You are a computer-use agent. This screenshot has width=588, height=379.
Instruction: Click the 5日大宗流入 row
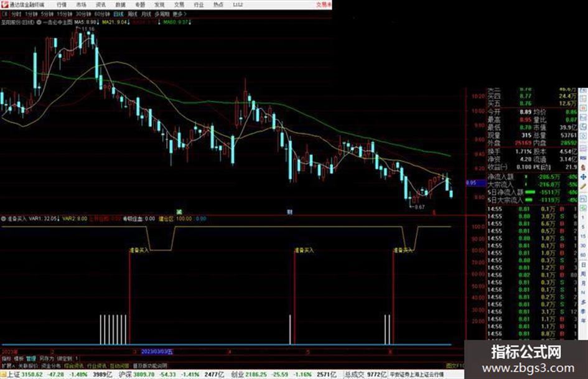(x=532, y=200)
